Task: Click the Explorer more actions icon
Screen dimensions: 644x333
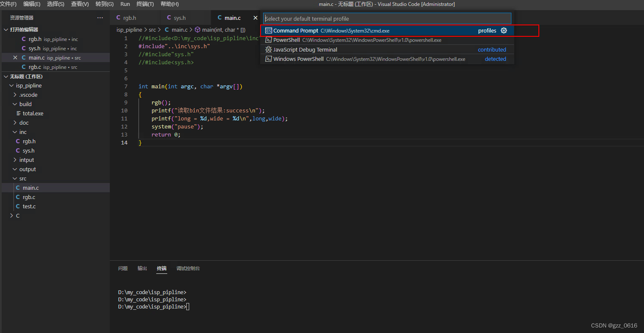Action: click(100, 17)
